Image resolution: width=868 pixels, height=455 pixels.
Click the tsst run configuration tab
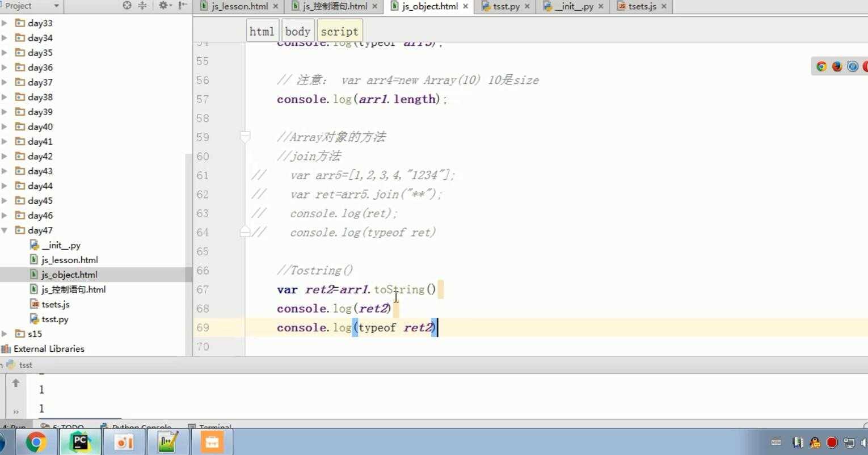[x=19, y=365]
